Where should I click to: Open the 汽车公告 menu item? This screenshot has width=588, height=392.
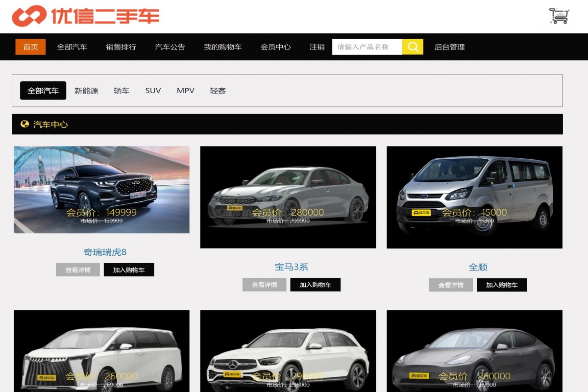point(170,47)
